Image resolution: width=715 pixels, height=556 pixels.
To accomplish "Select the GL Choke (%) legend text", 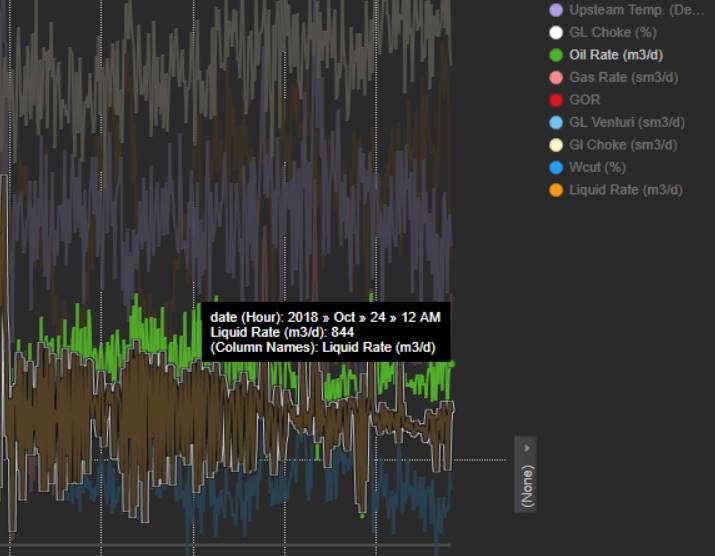I will click(x=612, y=32).
